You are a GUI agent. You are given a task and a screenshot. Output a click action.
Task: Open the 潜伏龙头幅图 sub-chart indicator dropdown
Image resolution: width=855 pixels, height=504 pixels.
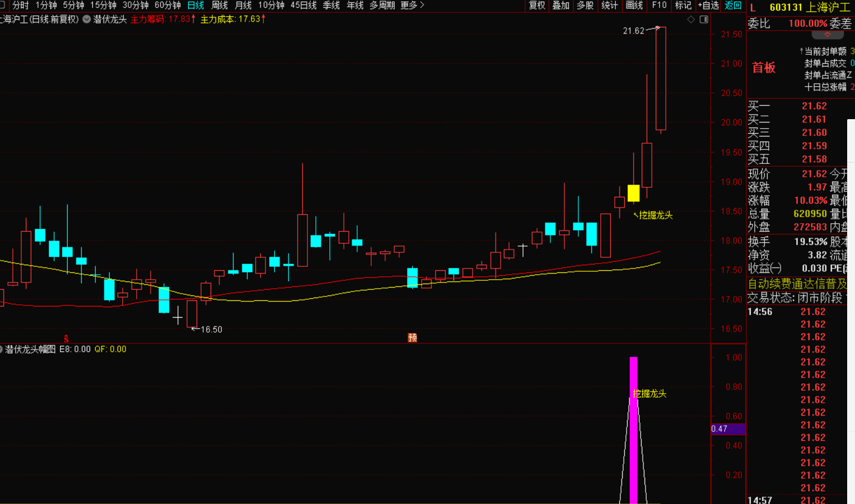point(2,349)
